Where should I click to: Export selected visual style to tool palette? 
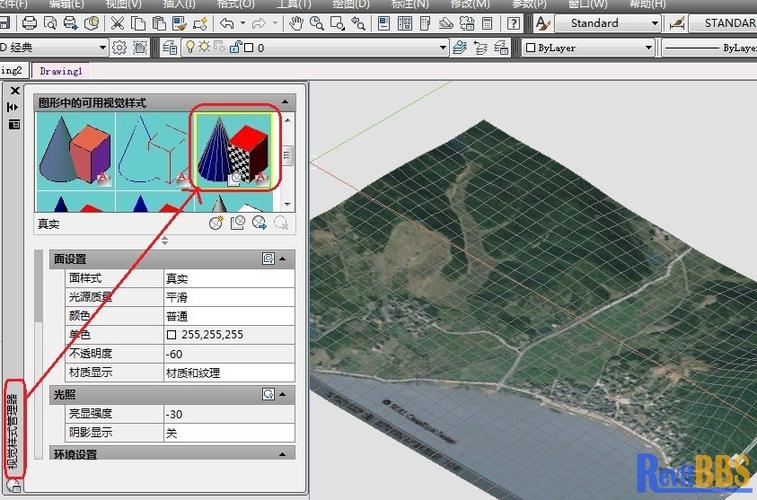(x=259, y=224)
